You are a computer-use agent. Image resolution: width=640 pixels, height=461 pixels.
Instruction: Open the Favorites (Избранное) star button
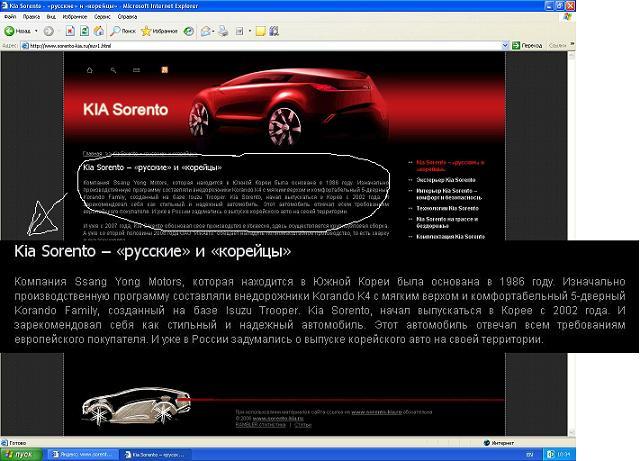pyautogui.click(x=158, y=31)
